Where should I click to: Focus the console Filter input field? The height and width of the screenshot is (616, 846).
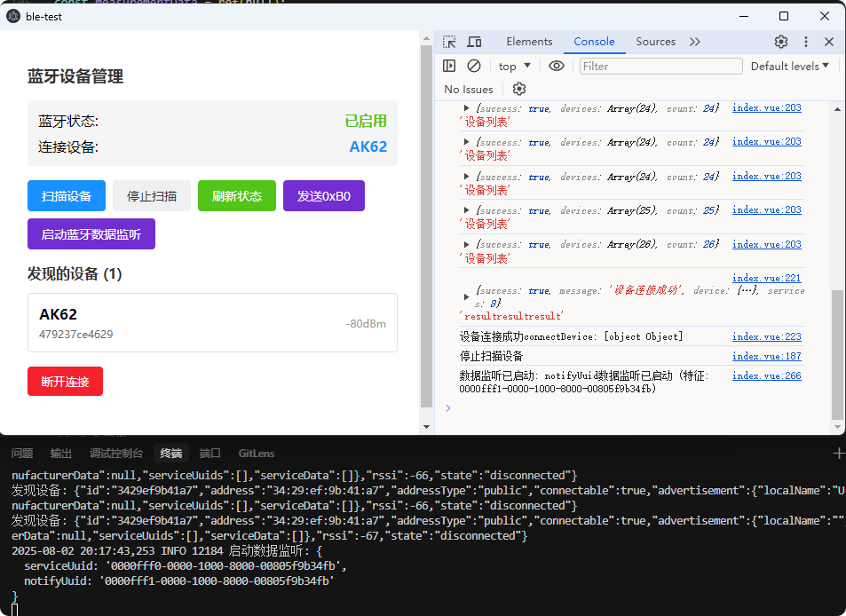tap(661, 66)
